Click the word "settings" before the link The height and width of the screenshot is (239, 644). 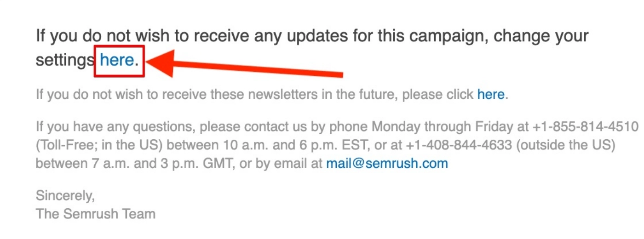click(65, 60)
